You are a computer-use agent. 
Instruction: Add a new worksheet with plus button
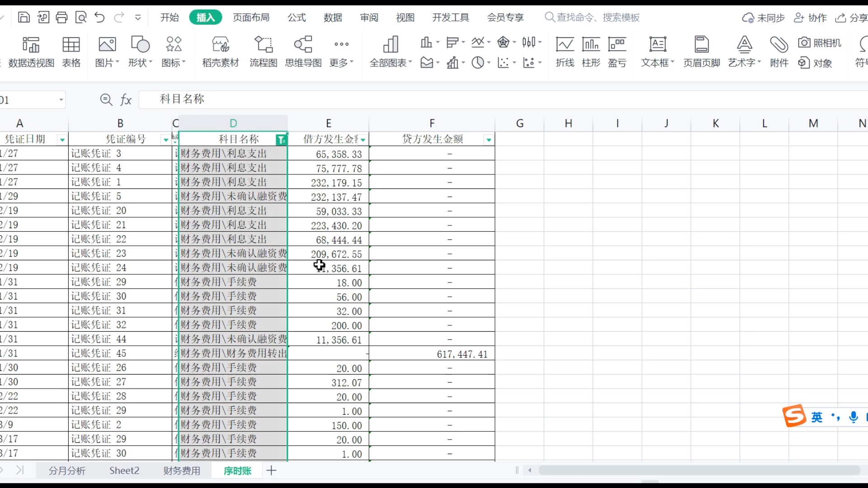271,470
